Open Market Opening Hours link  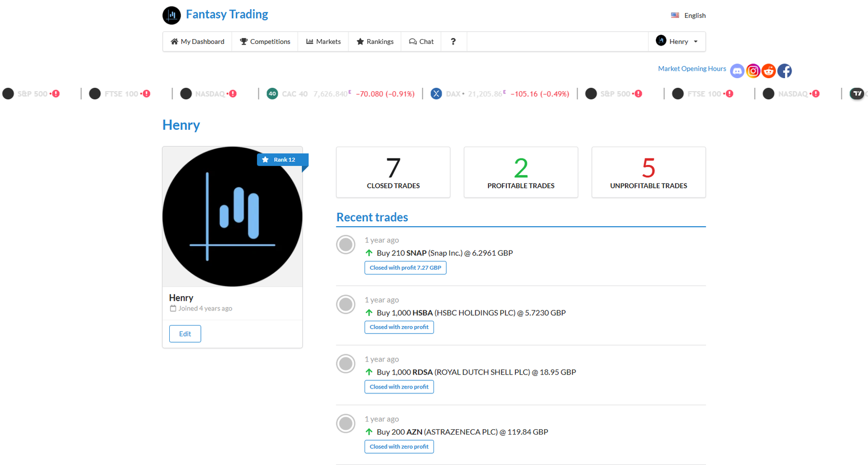(692, 69)
